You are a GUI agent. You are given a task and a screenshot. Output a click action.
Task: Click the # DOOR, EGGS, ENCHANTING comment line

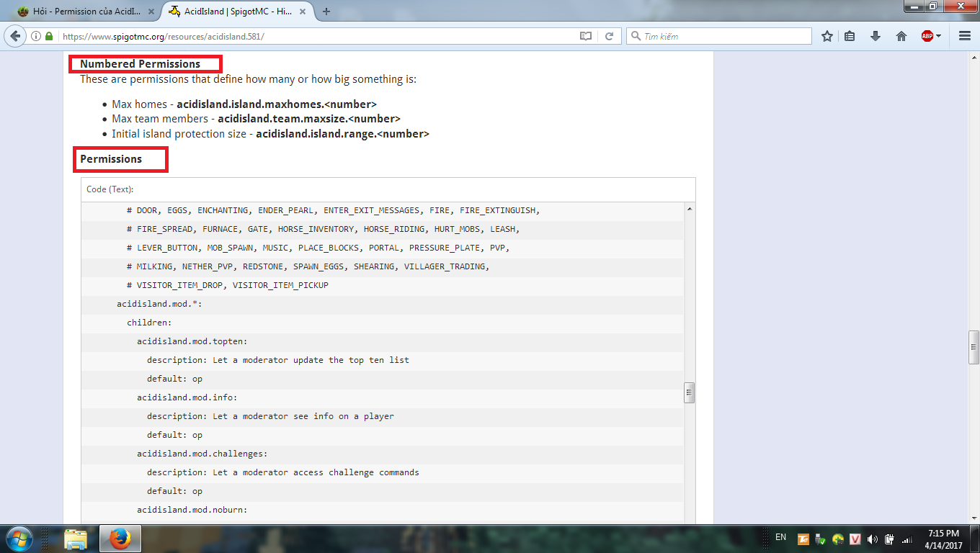point(334,210)
